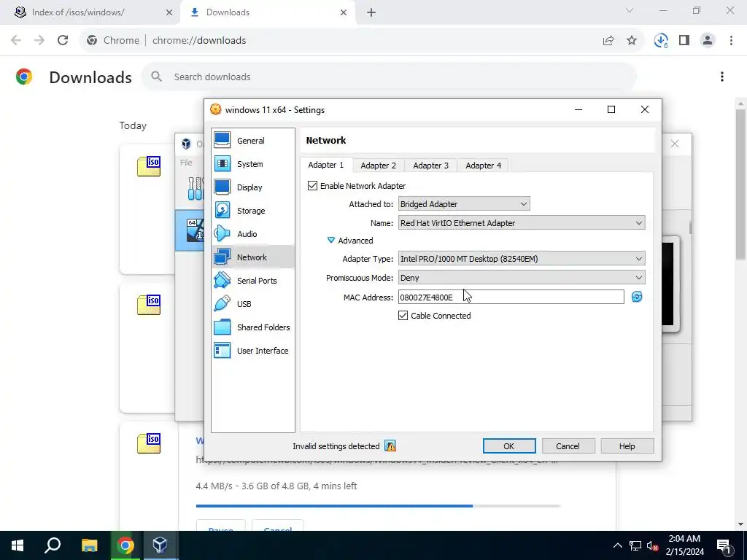Open Attached to dropdown
The width and height of the screenshot is (747, 560).
463,204
